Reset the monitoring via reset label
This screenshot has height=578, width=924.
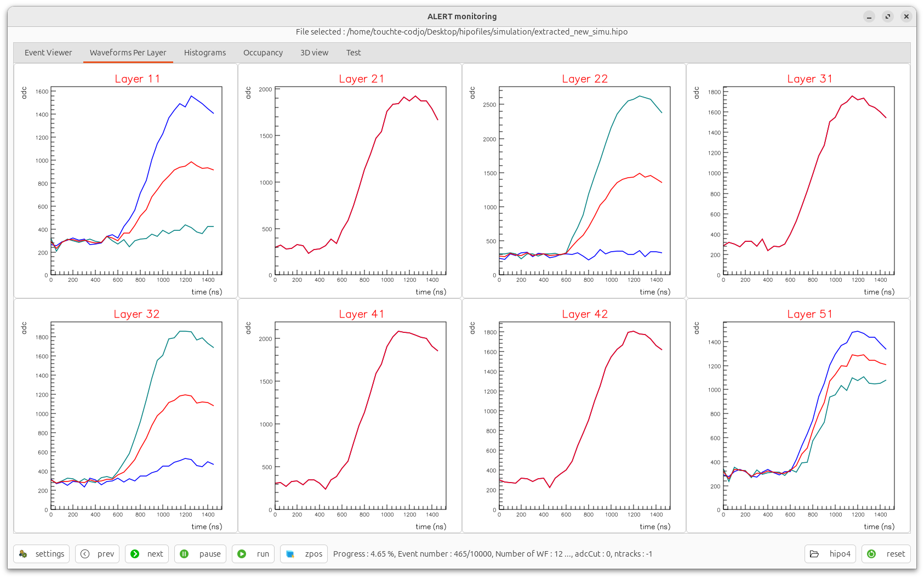896,554
